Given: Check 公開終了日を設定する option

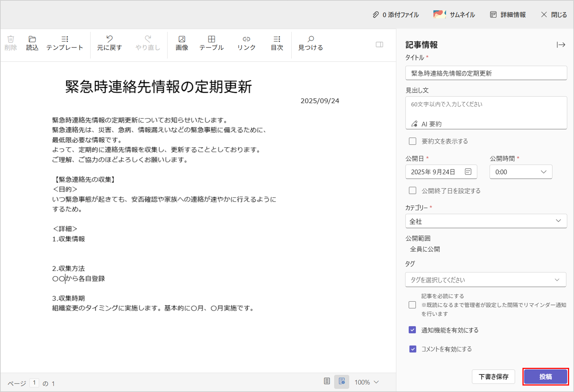Looking at the screenshot, I should (x=412, y=190).
